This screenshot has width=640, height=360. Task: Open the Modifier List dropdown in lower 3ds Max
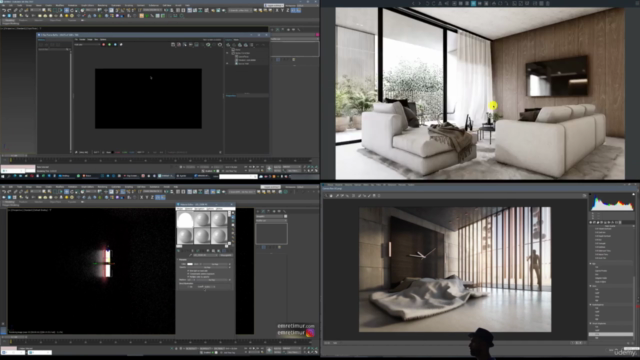tap(271, 220)
